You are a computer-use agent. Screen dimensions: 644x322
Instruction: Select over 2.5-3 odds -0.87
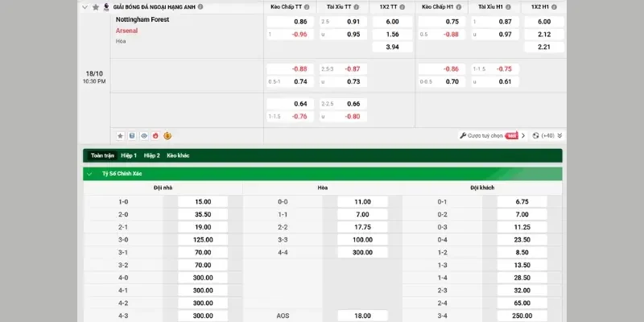[344, 69]
